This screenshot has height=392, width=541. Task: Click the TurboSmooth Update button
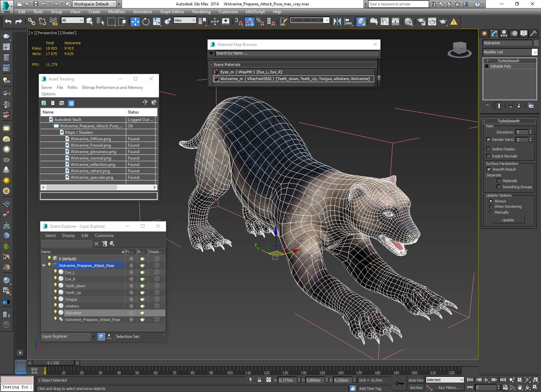508,220
